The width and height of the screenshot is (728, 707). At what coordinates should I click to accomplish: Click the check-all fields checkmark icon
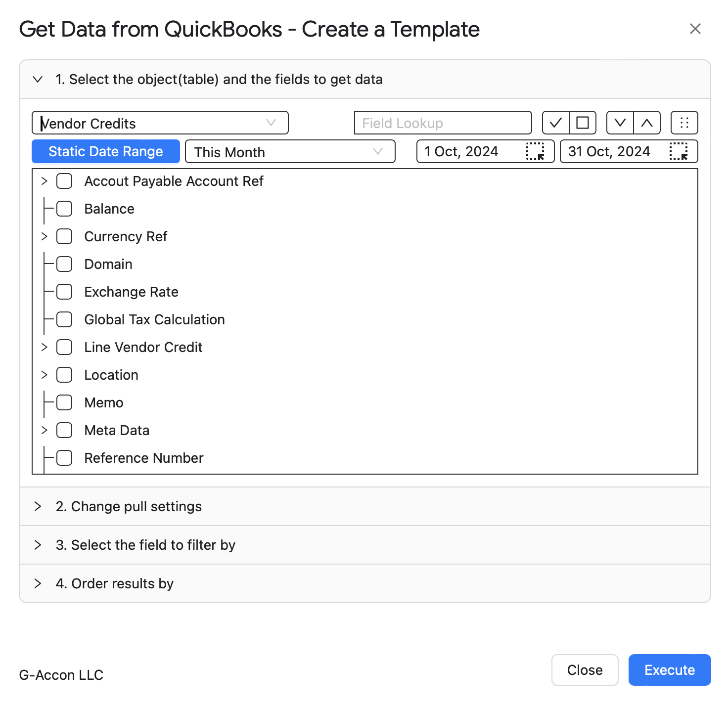click(556, 123)
